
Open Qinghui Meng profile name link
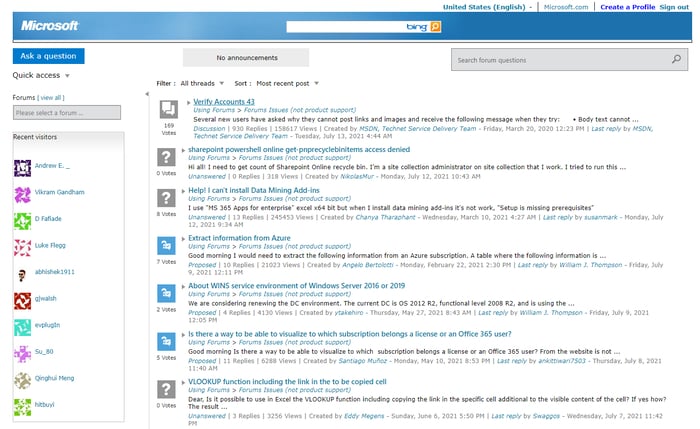(54, 378)
